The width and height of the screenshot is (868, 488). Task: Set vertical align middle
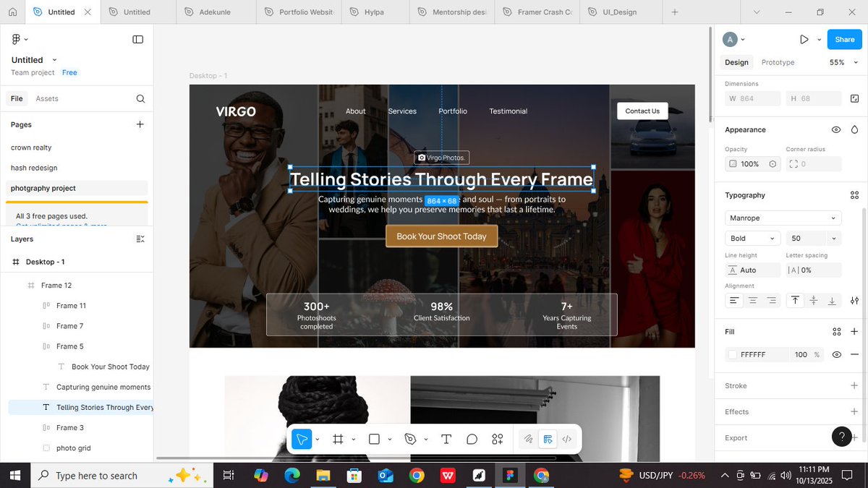point(814,300)
